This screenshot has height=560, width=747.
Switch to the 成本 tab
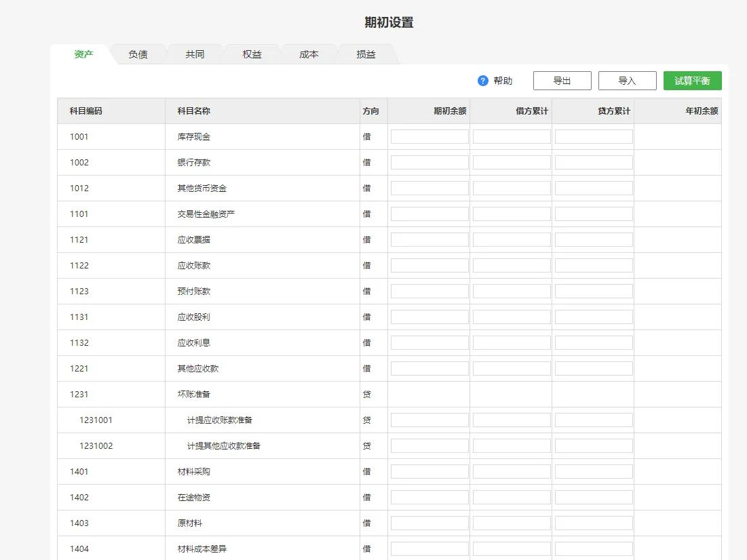(x=309, y=54)
